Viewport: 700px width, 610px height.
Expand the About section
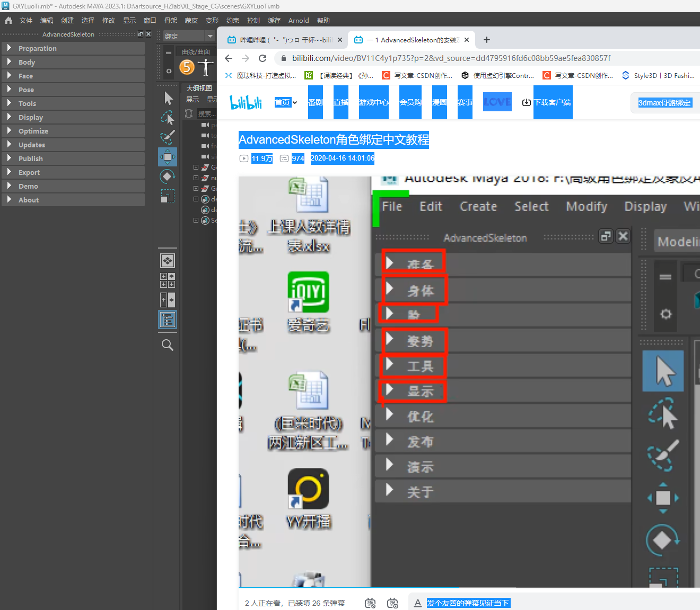73,200
